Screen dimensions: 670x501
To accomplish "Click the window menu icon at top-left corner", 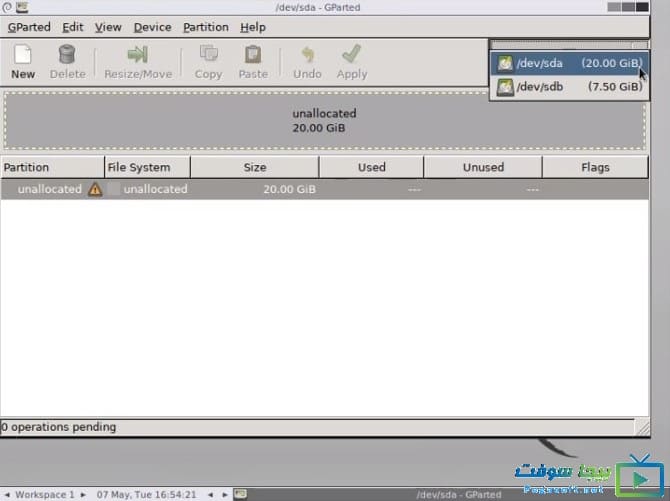I will [x=7, y=7].
